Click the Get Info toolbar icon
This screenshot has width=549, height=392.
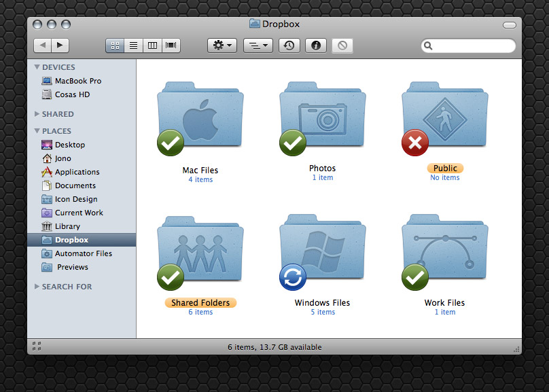pos(317,46)
